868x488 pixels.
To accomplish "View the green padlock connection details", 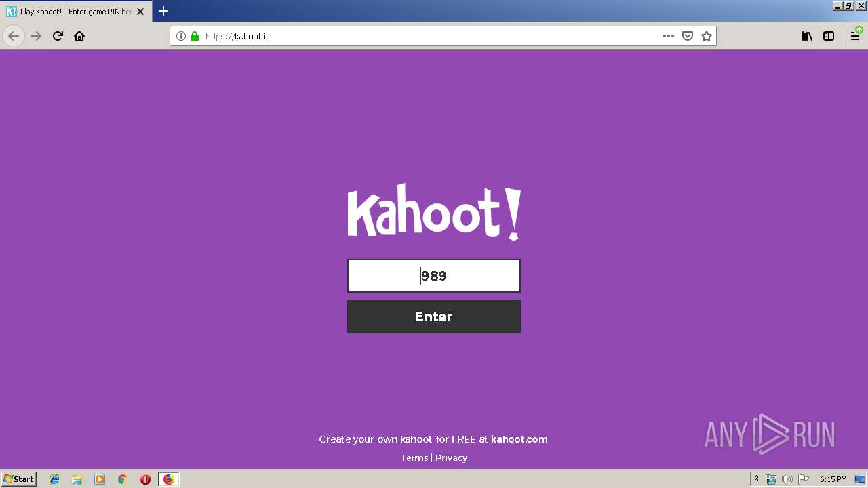I will click(195, 36).
